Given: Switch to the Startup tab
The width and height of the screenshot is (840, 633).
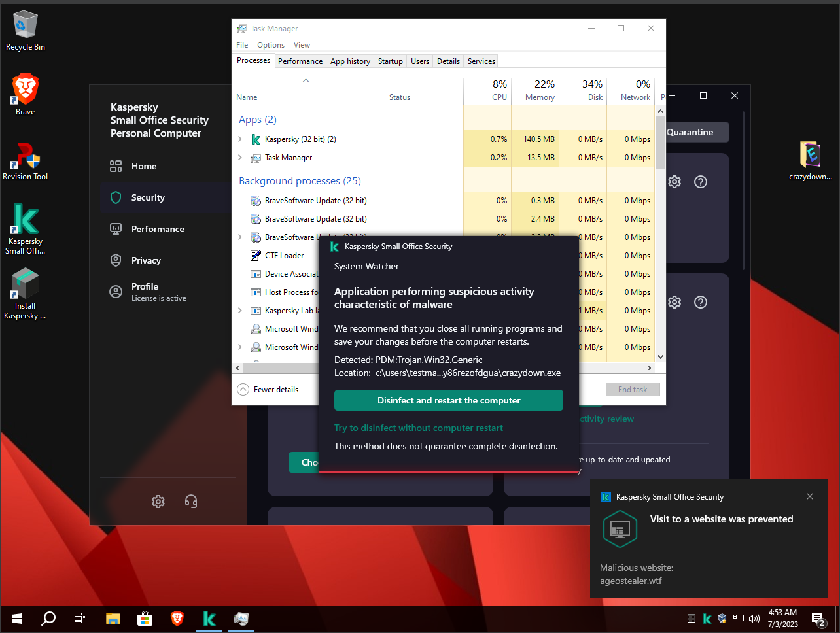Looking at the screenshot, I should [x=391, y=61].
